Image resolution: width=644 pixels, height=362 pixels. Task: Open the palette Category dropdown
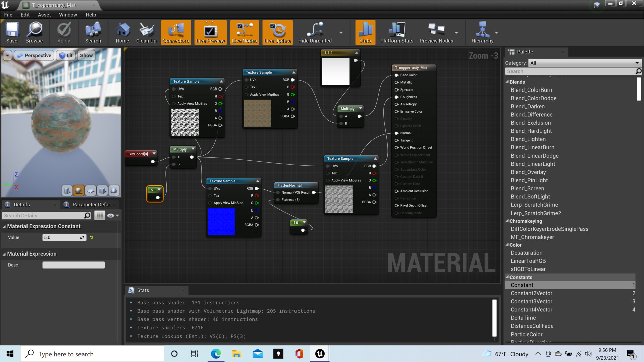point(584,63)
